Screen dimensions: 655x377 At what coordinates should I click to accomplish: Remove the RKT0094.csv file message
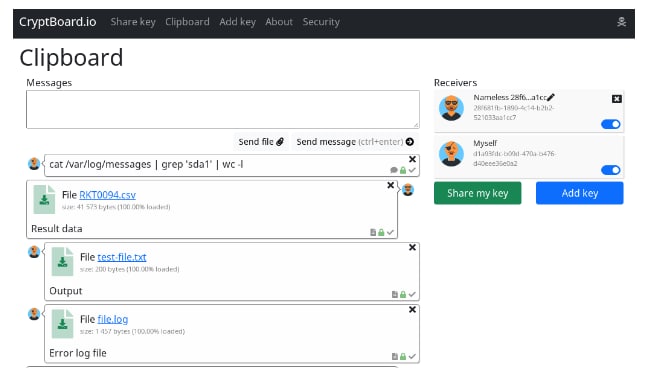point(390,185)
